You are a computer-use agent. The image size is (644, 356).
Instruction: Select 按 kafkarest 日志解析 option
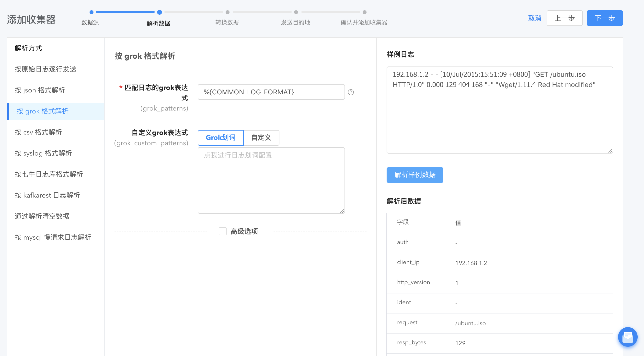[x=56, y=195]
